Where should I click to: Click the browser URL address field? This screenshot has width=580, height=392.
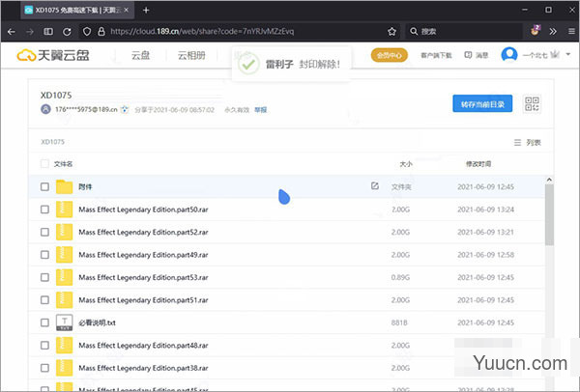click(x=239, y=32)
